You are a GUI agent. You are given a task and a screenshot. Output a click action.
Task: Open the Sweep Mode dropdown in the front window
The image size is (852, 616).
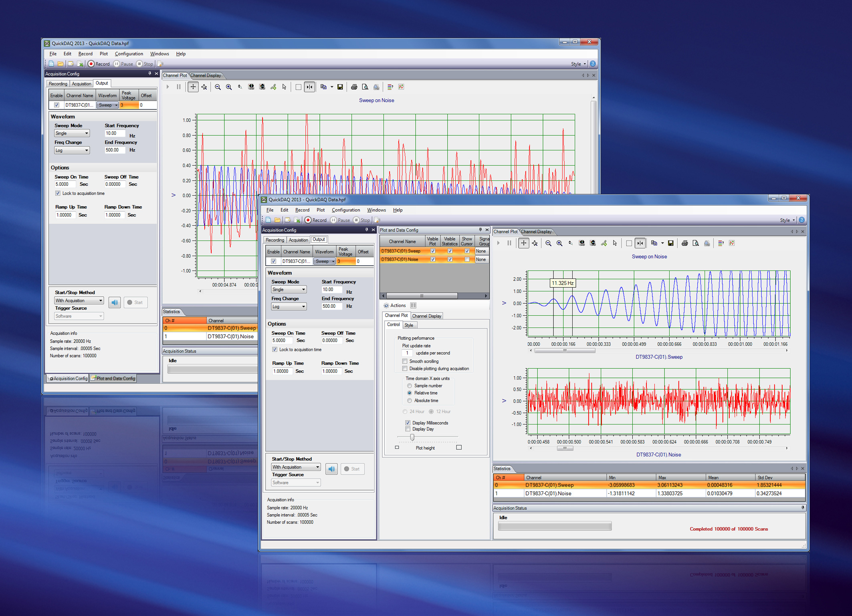coord(289,289)
